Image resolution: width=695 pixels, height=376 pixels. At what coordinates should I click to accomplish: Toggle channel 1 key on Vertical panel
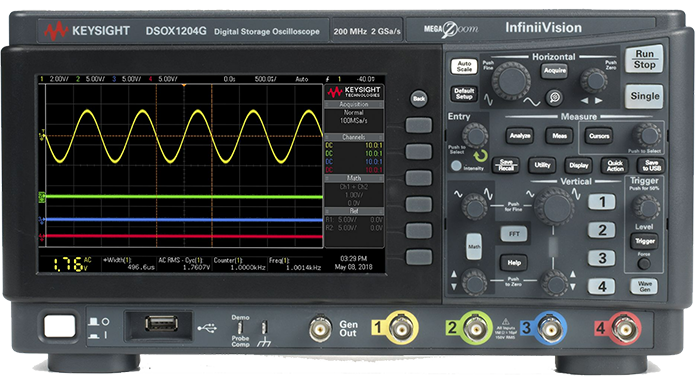pyautogui.click(x=601, y=202)
